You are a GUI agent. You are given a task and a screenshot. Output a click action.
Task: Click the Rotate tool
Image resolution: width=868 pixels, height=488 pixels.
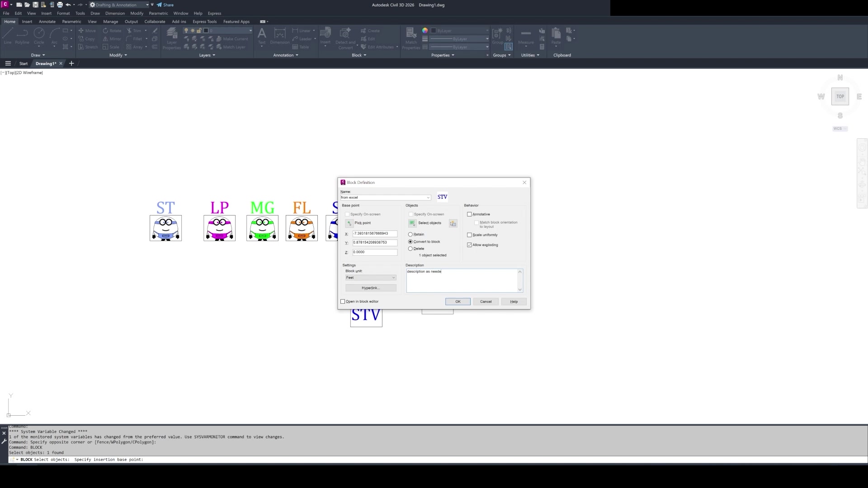[112, 31]
